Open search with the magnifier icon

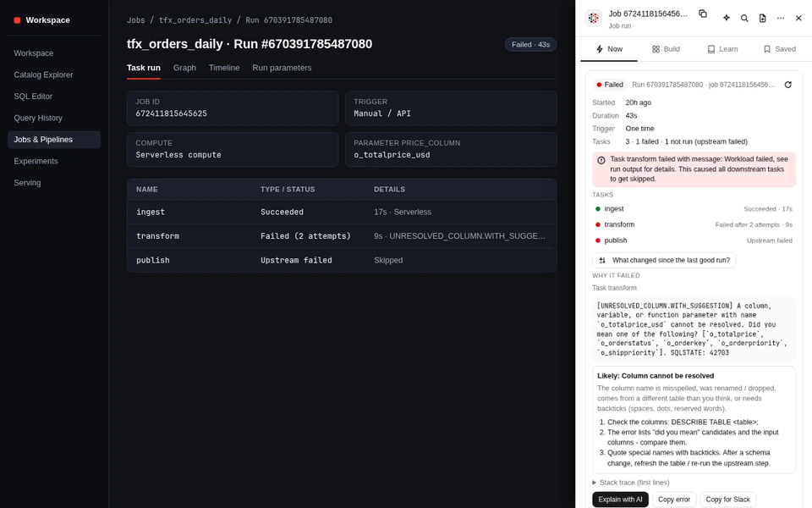tap(744, 18)
